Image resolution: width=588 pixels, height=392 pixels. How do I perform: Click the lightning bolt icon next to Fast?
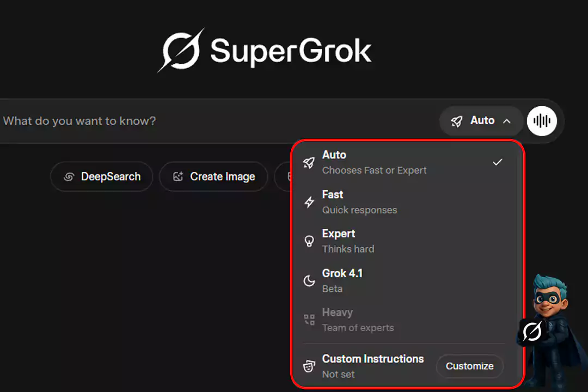tap(309, 201)
